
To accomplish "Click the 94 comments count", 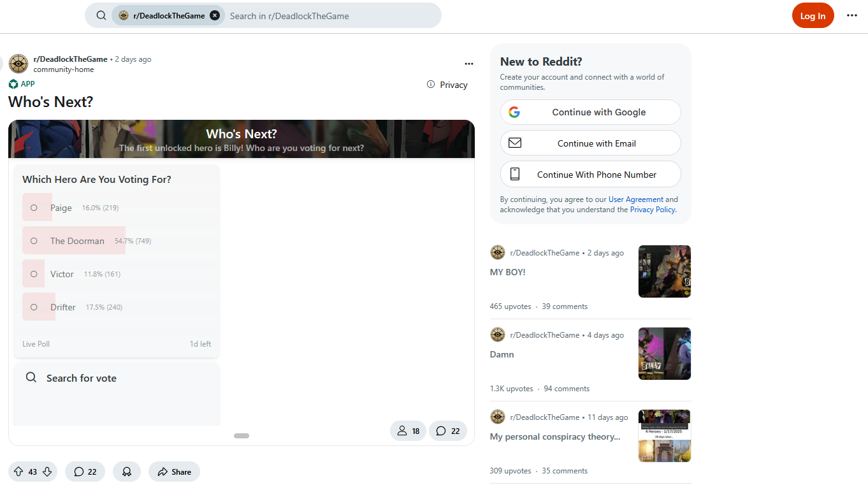I will click(567, 389).
